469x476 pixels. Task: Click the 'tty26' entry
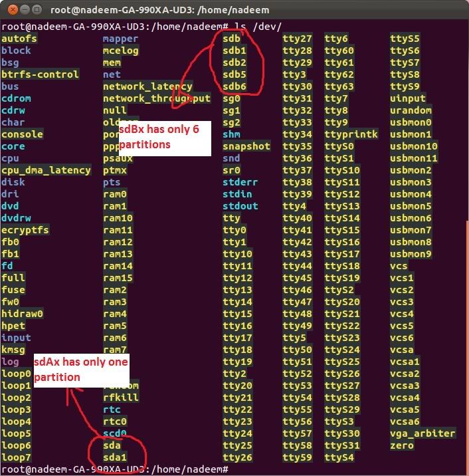(x=238, y=457)
